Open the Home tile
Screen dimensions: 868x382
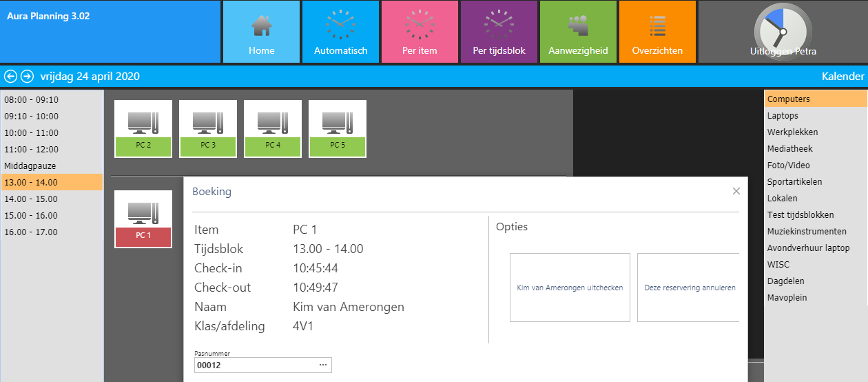point(261,32)
